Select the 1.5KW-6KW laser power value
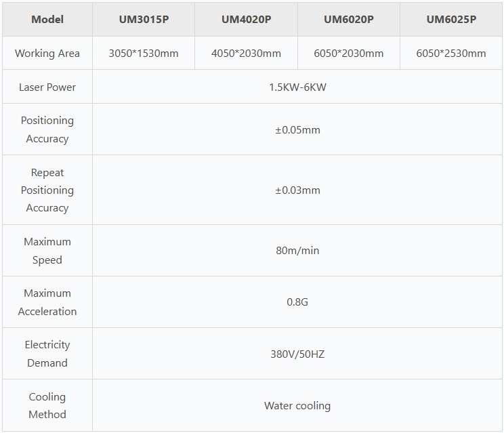Image resolution: width=504 pixels, height=433 pixels. click(x=297, y=87)
